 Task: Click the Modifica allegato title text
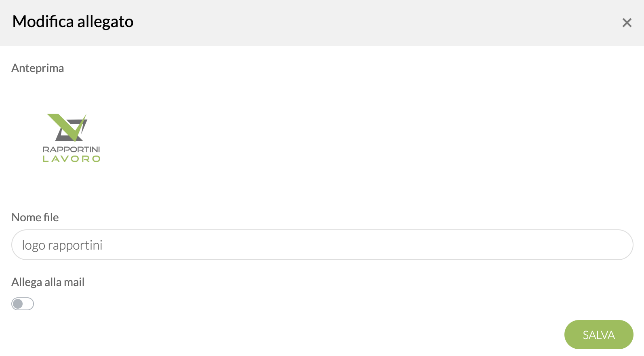(x=73, y=21)
